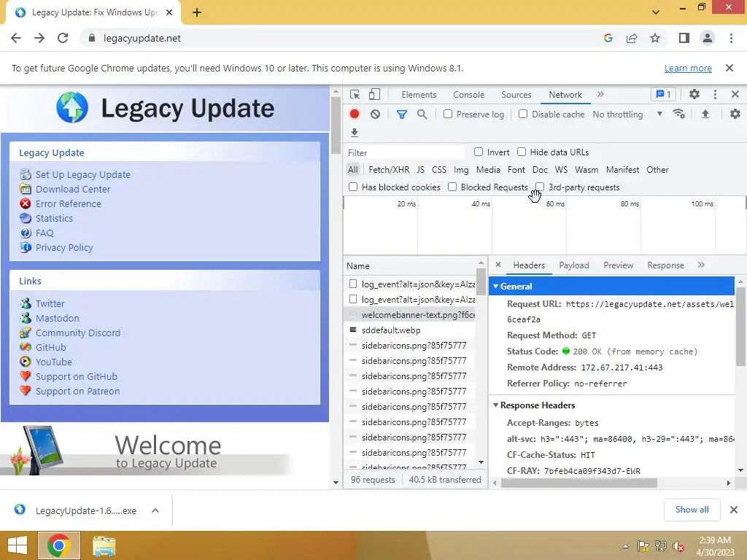747x560 pixels.
Task: Open network conditions wifi icon
Action: click(679, 114)
